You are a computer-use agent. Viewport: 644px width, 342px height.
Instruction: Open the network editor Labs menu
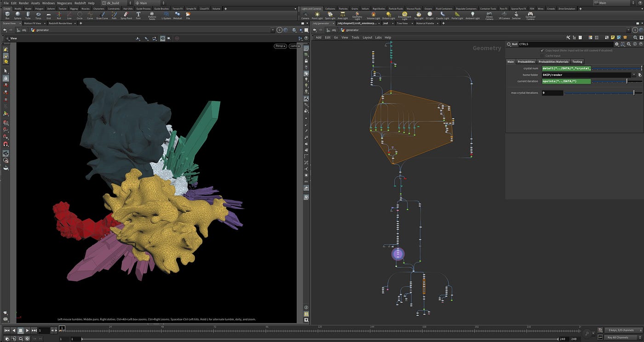coord(378,37)
